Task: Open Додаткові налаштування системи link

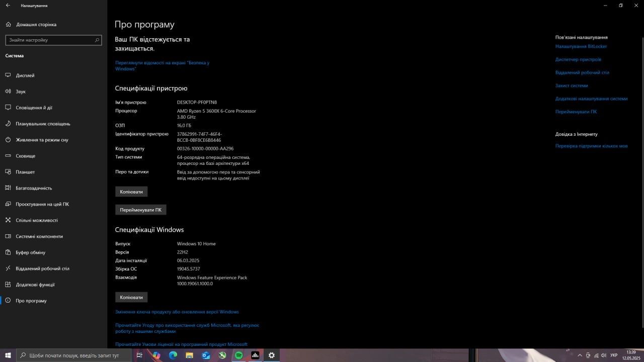Action: tap(591, 99)
